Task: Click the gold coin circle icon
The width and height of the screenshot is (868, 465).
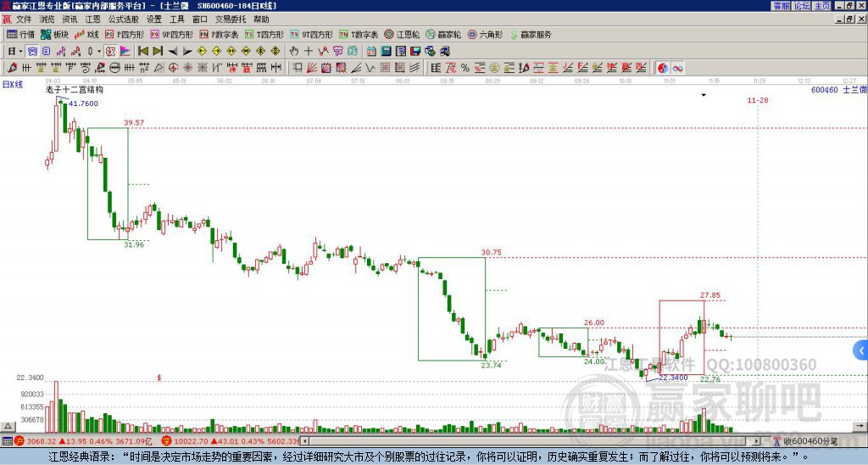Action: pyautogui.click(x=494, y=68)
